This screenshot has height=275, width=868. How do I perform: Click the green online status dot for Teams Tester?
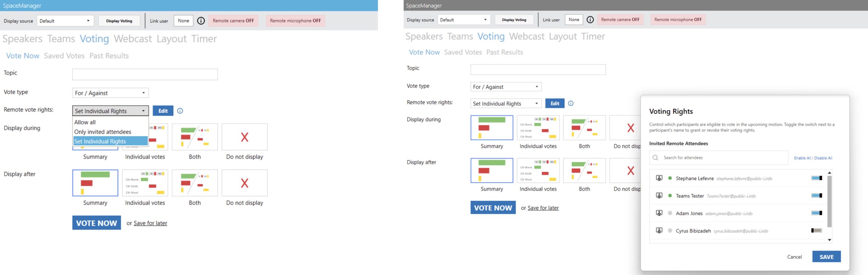(x=670, y=196)
